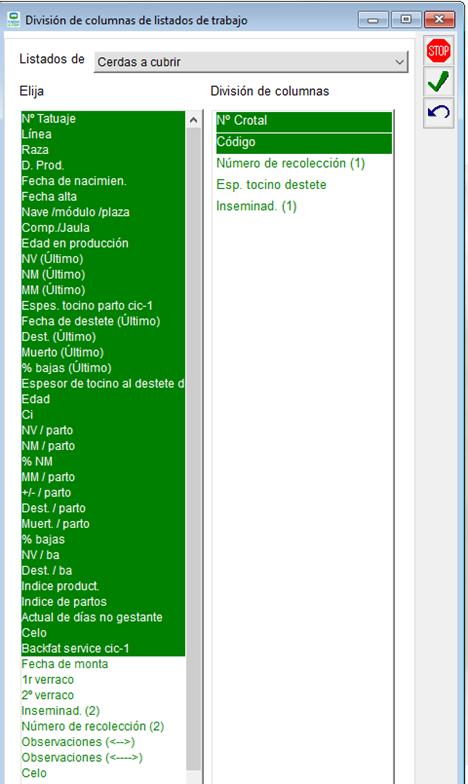This screenshot has height=784, width=468.
Task: Select MM (Último) entry
Action: 103,290
